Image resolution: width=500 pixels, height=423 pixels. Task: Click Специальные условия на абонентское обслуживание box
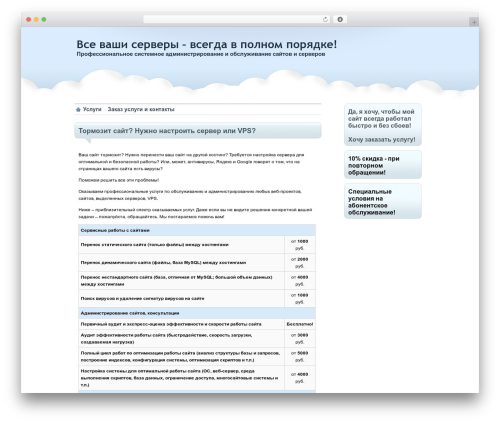point(383,201)
